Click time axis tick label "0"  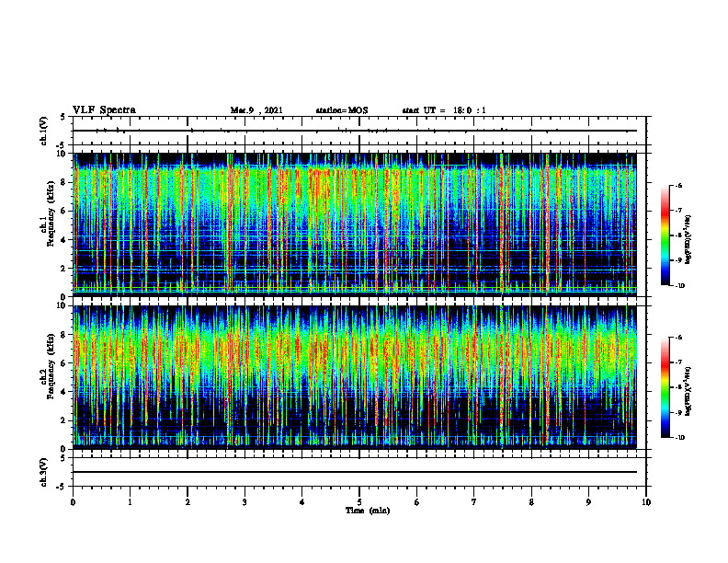coord(73,502)
